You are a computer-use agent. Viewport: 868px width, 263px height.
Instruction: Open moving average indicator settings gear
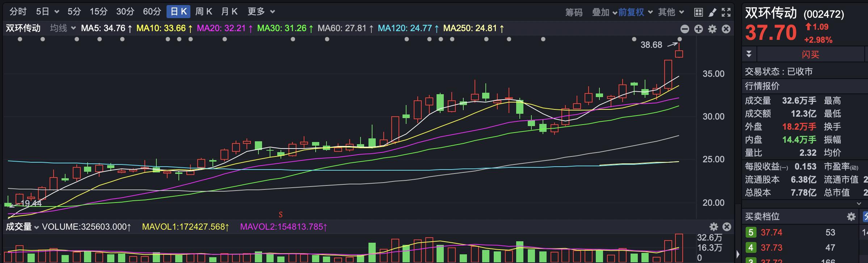(x=712, y=29)
